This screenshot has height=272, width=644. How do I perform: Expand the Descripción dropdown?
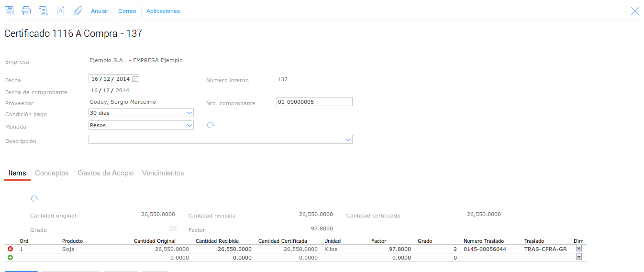348,140
